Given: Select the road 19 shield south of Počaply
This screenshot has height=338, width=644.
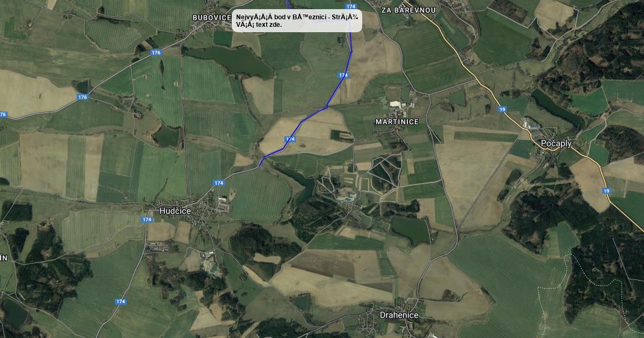Looking at the screenshot, I should click(606, 191).
